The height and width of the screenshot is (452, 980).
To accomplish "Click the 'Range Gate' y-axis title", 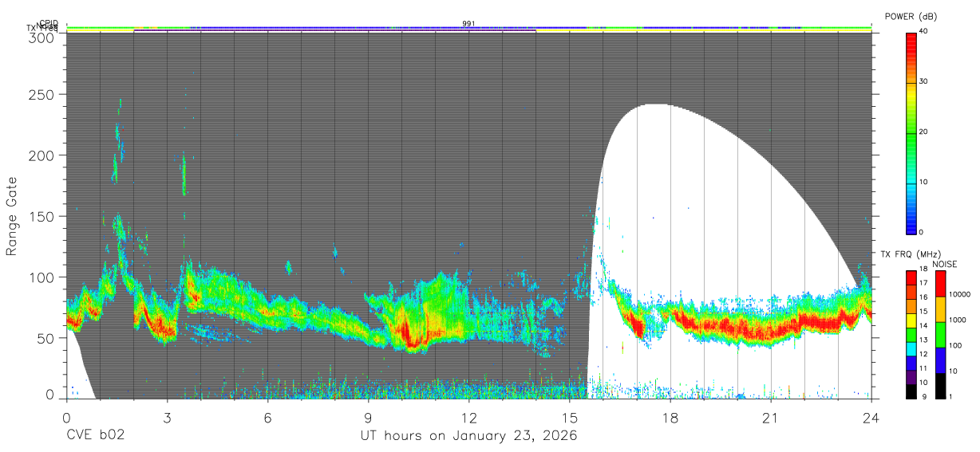I will tap(12, 215).
